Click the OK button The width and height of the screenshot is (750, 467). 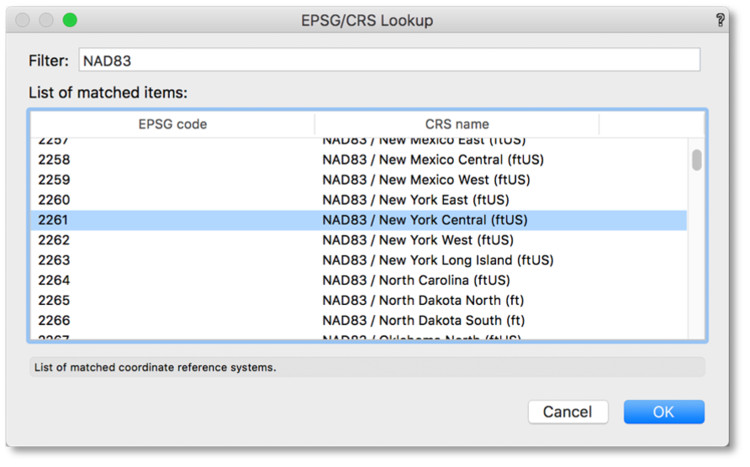[x=663, y=412]
